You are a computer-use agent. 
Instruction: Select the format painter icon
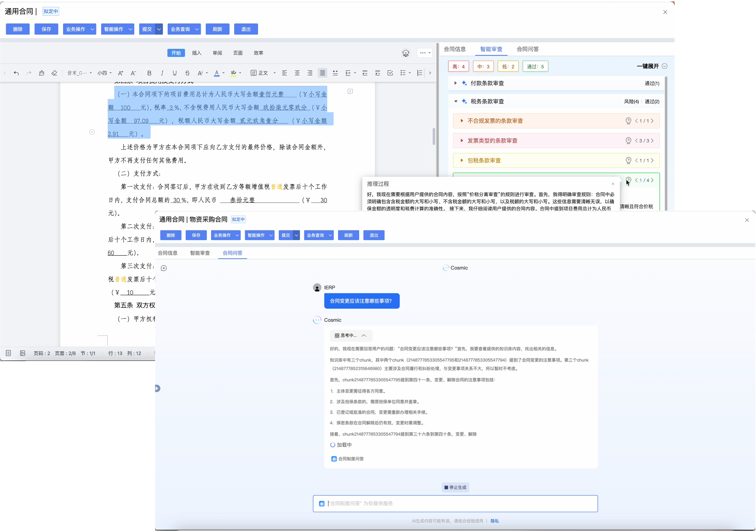42,73
